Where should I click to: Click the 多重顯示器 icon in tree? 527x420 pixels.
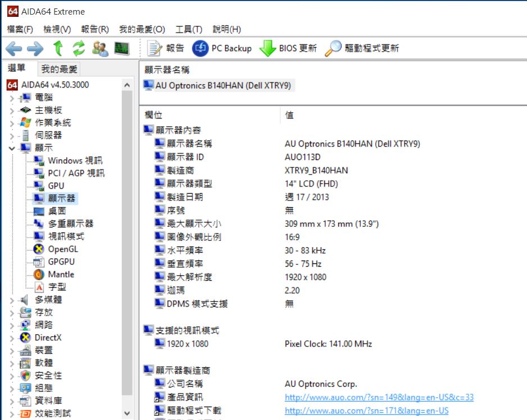[39, 224]
